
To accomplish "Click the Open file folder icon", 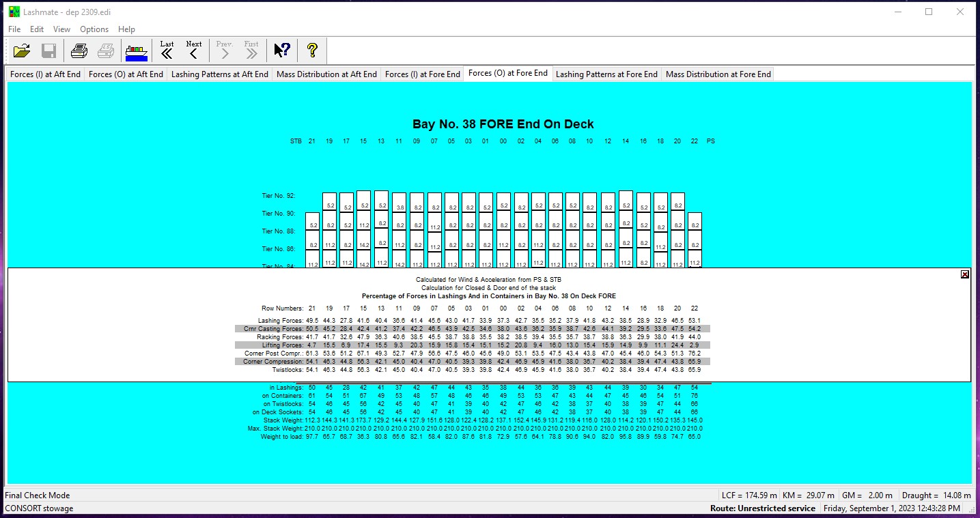I will point(23,51).
